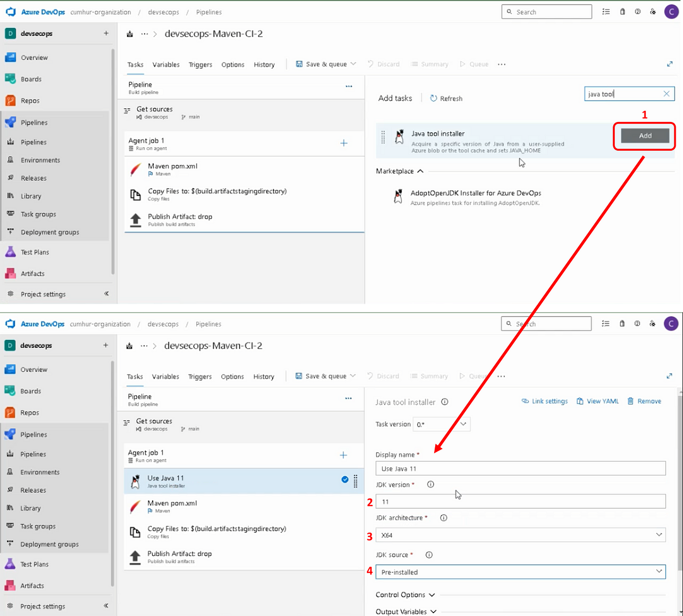Screen dimensions: 683x616
Task: Open Options tab in the upper window
Action: (x=233, y=64)
